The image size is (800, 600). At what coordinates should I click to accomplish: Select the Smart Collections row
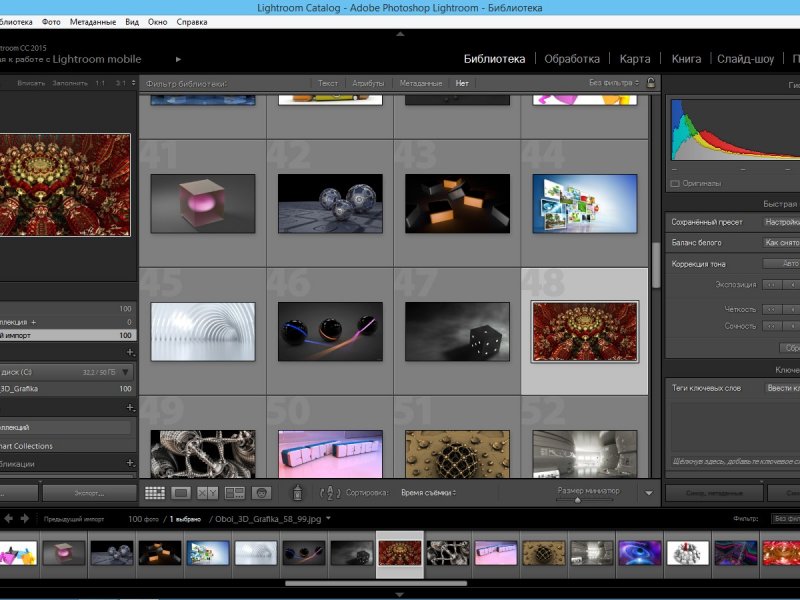click(x=67, y=446)
